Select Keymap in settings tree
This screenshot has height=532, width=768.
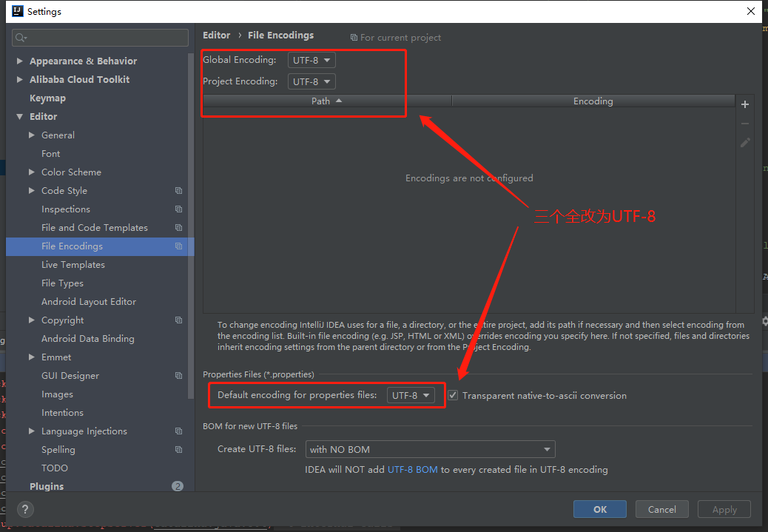[x=47, y=98]
